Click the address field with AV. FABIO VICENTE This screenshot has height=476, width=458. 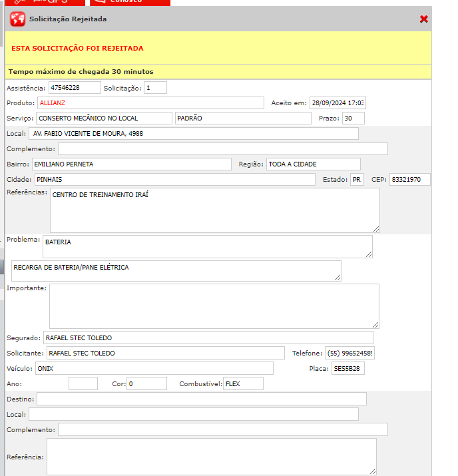click(x=193, y=134)
